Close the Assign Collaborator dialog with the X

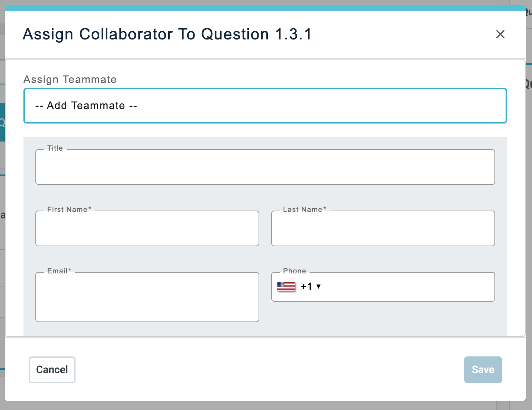500,34
